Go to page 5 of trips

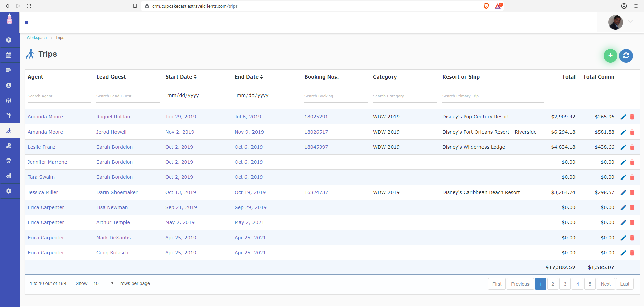click(590, 284)
